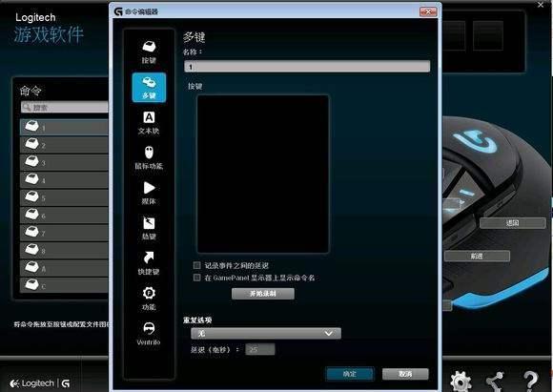Screen dimensions: 553x392
Task: Choose the 热键 hotkey icon
Action: point(149,228)
